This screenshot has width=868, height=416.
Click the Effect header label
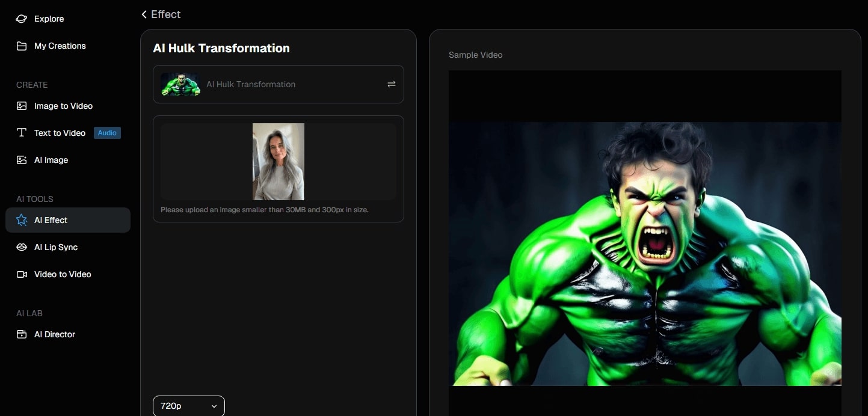[166, 14]
